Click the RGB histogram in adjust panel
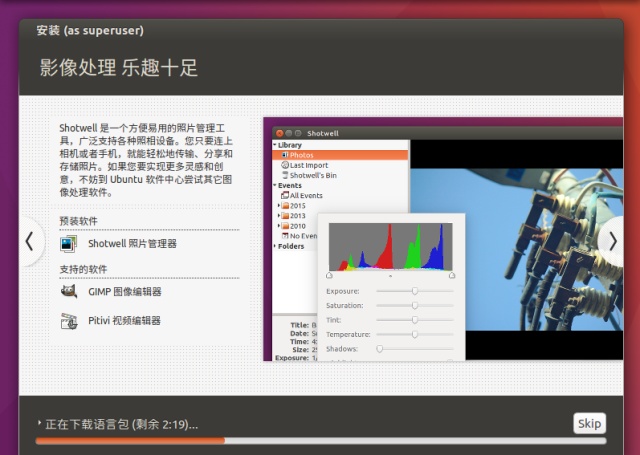The image size is (640, 455). pyautogui.click(x=391, y=247)
